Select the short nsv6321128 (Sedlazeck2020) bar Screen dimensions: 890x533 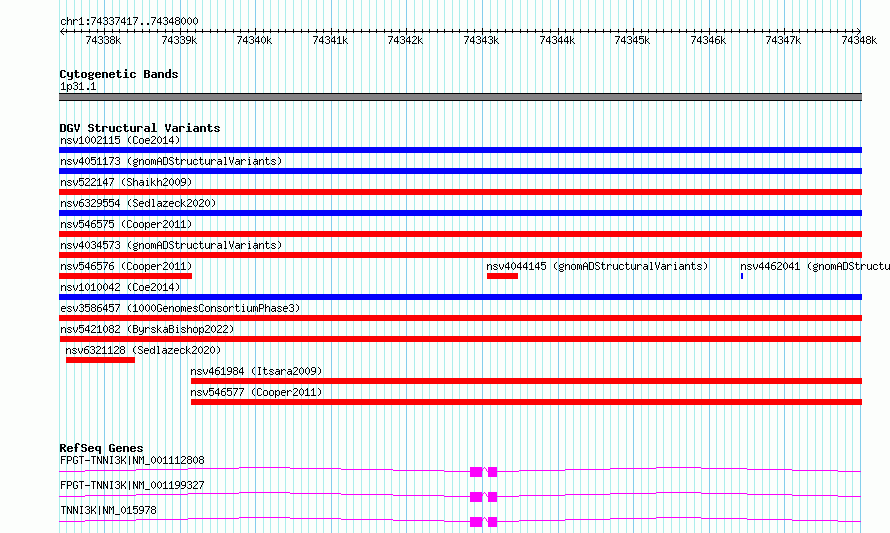[x=100, y=360]
